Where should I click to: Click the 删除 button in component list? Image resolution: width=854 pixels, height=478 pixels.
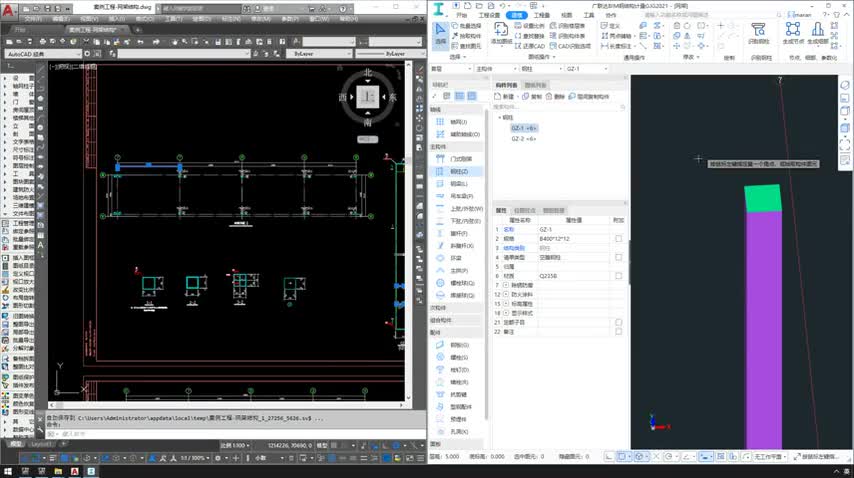pyautogui.click(x=555, y=97)
